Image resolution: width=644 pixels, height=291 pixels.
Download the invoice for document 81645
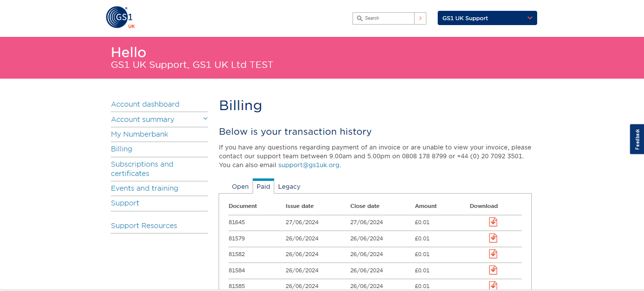tap(493, 222)
